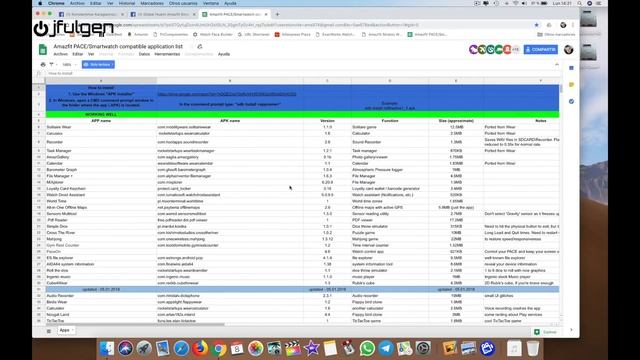Click the vertical scrollbar of the sheet

pos(562,89)
